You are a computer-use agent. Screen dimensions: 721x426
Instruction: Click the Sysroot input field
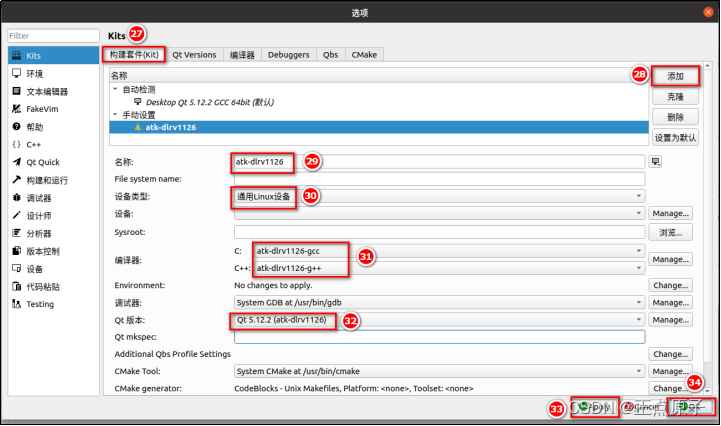(x=439, y=232)
